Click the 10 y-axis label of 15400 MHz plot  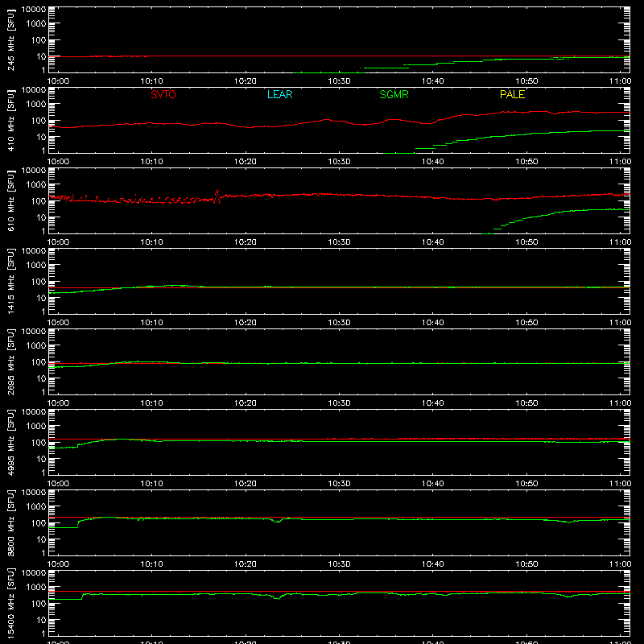(x=41, y=620)
